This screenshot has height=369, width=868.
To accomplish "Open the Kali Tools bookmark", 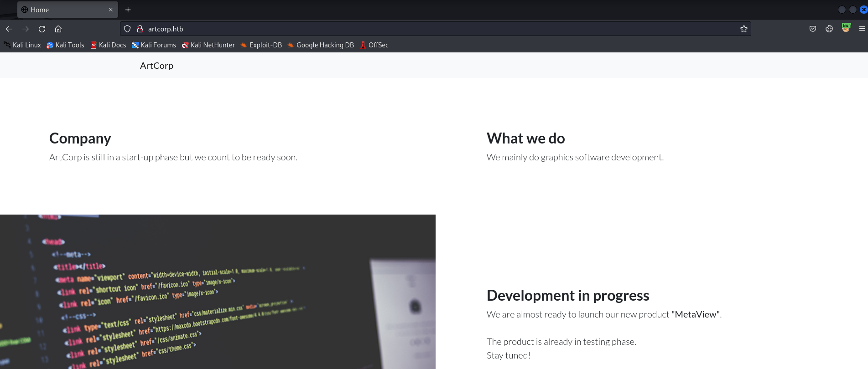I will 65,45.
